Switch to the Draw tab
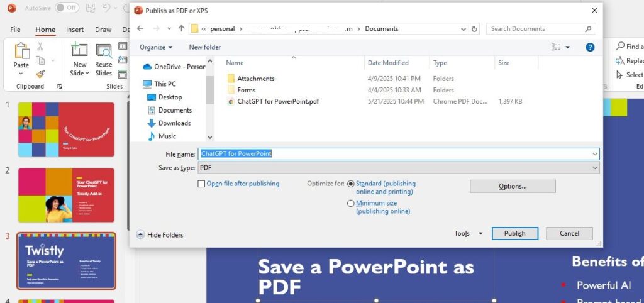The width and height of the screenshot is (644, 303). click(x=103, y=30)
